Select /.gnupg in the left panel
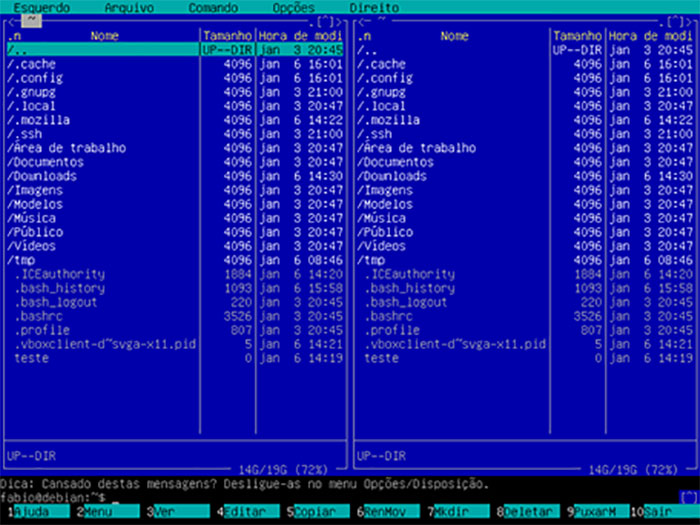700x525 pixels. (x=175, y=92)
